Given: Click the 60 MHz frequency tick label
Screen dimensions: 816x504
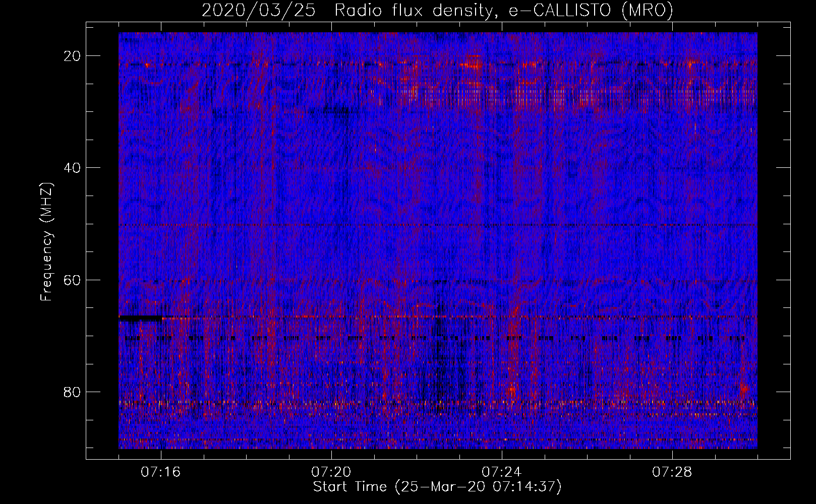Looking at the screenshot, I should pos(73,280).
